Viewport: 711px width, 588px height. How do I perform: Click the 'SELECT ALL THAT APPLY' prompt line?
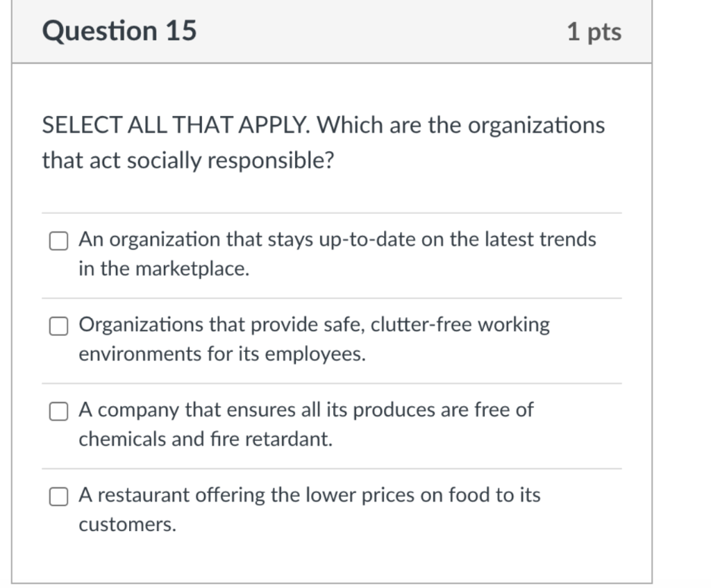(x=324, y=125)
